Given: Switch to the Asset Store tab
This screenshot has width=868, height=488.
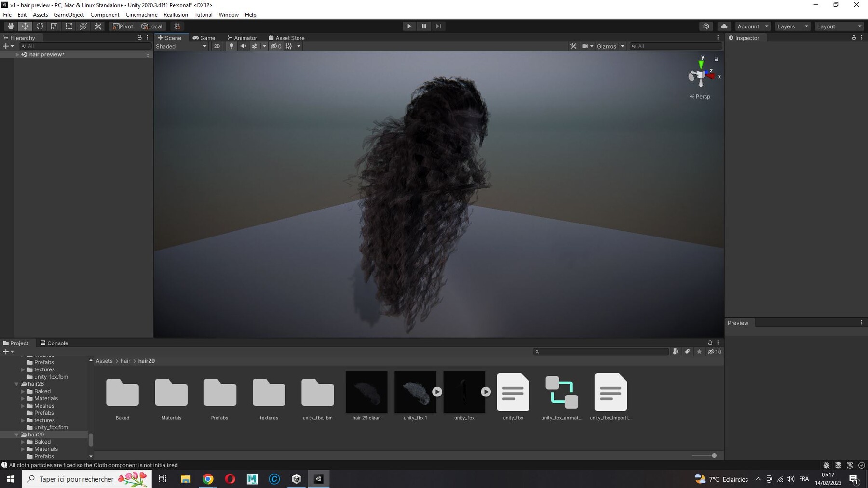Looking at the screenshot, I should 286,38.
